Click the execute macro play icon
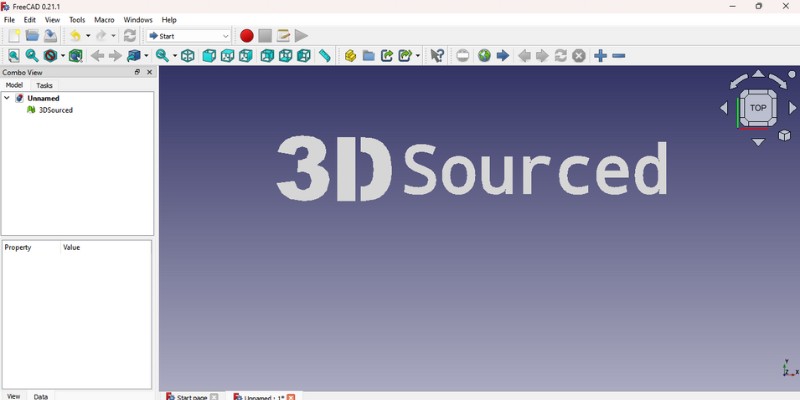This screenshot has height=400, width=800. [x=302, y=36]
